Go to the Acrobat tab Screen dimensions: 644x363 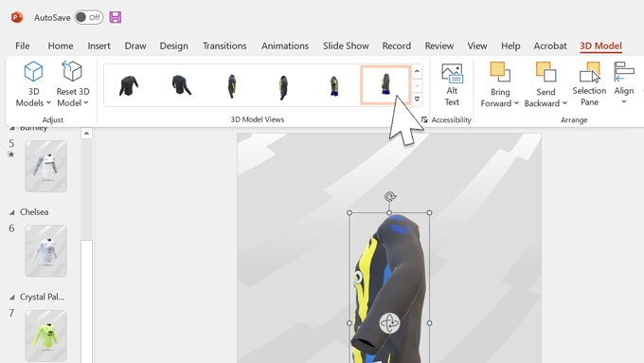coord(550,45)
